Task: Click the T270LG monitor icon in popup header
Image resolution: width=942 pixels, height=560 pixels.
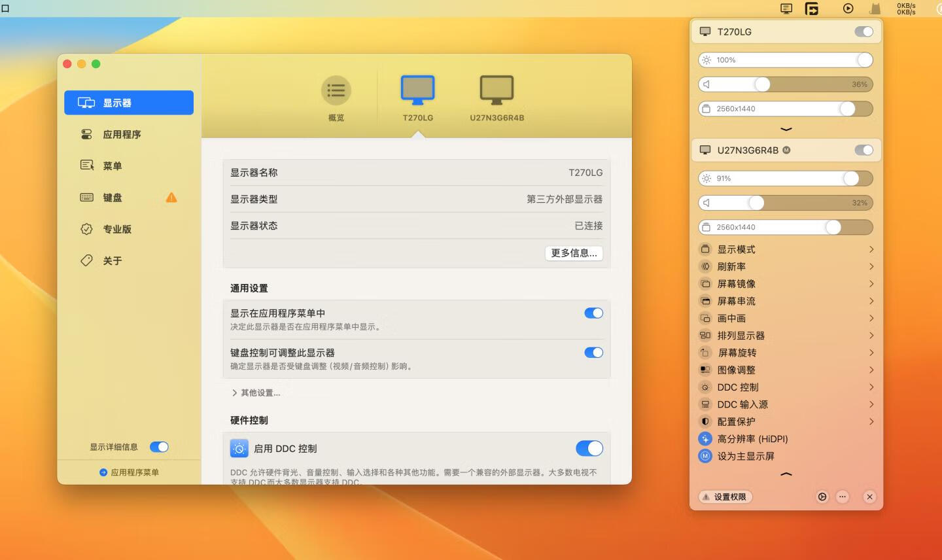Action: 705,31
